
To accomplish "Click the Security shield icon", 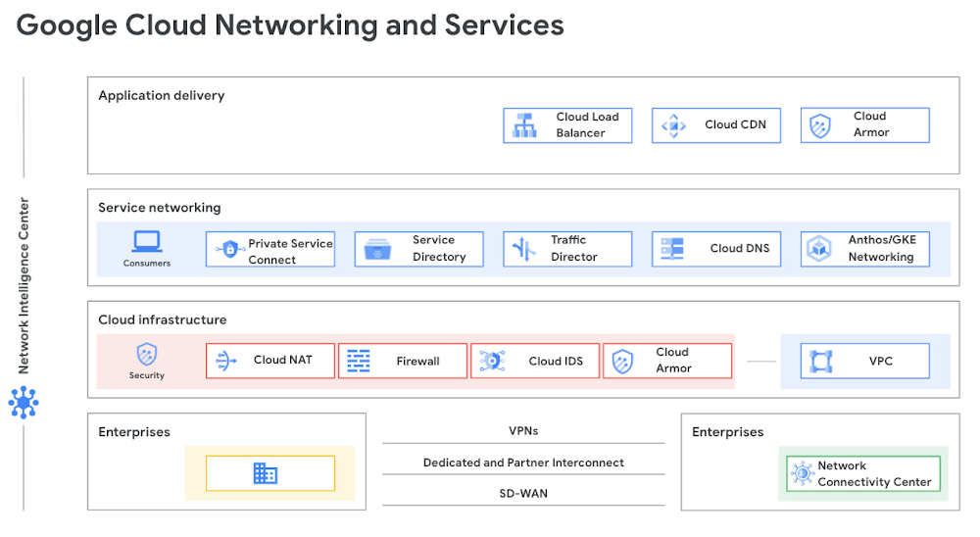I will pyautogui.click(x=147, y=355).
